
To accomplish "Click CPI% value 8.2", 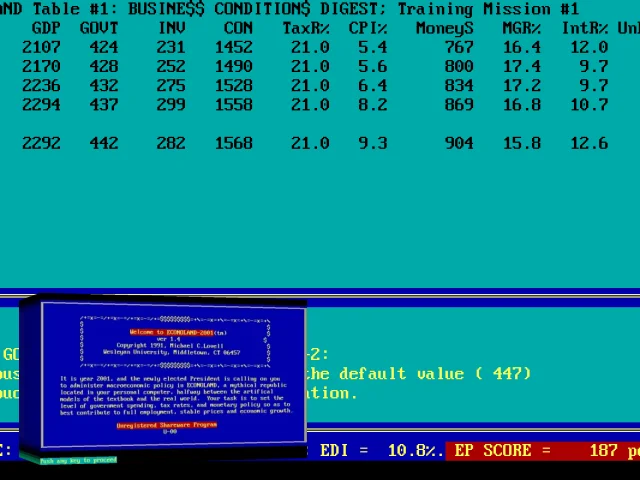I will point(373,105).
